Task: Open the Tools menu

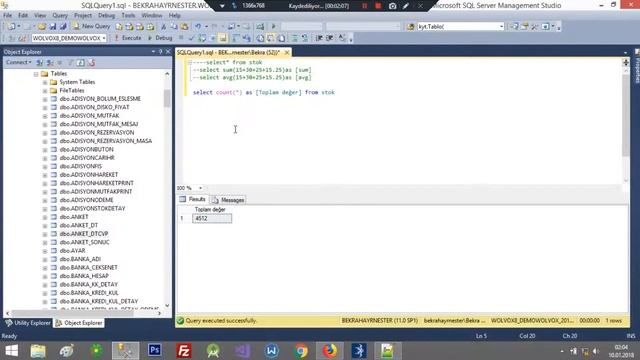Action: pos(128,16)
